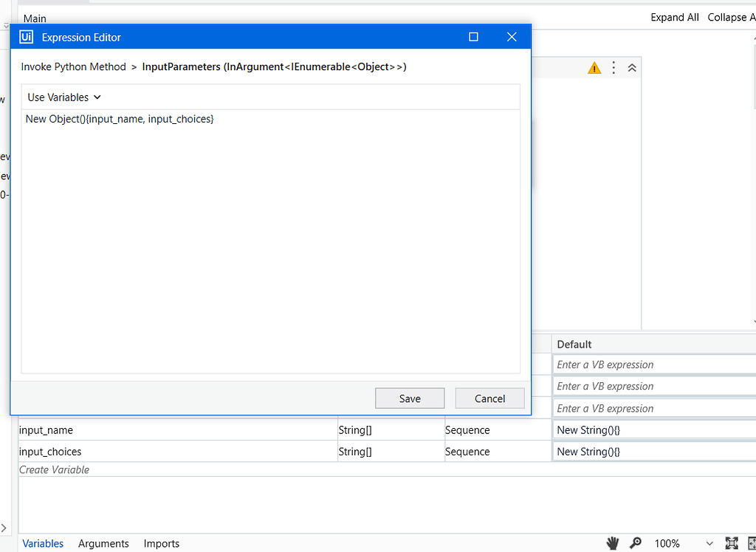
Task: Click the UiPath logo on the dialog
Action: point(26,37)
